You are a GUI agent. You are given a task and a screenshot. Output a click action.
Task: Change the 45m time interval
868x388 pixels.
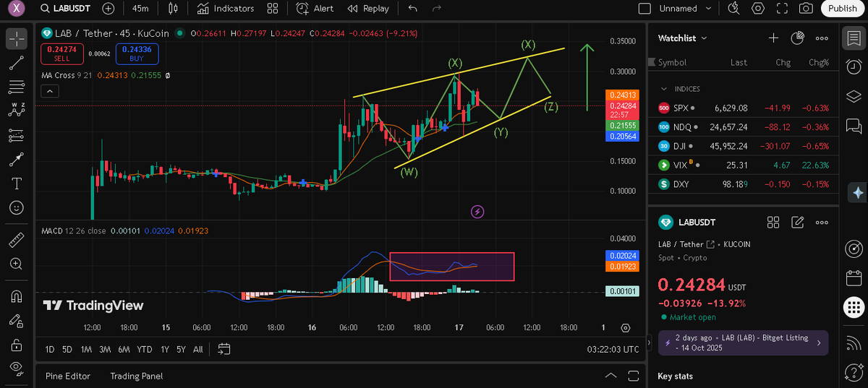coord(140,9)
